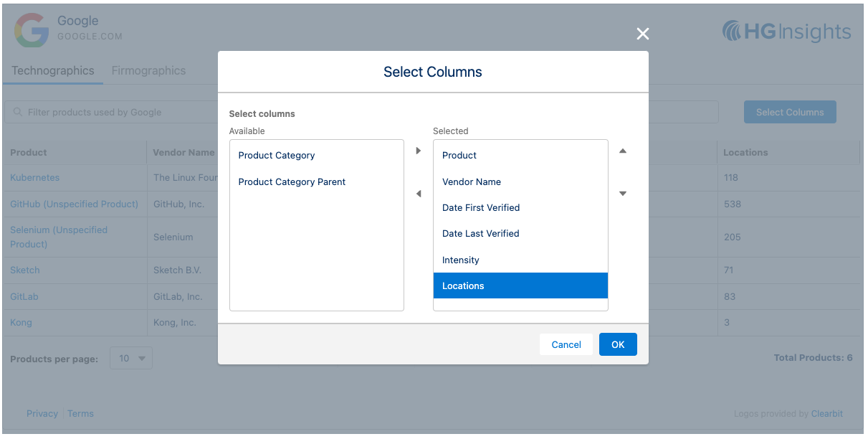Select Date Last Verified item
The height and width of the screenshot is (439, 868).
(481, 234)
